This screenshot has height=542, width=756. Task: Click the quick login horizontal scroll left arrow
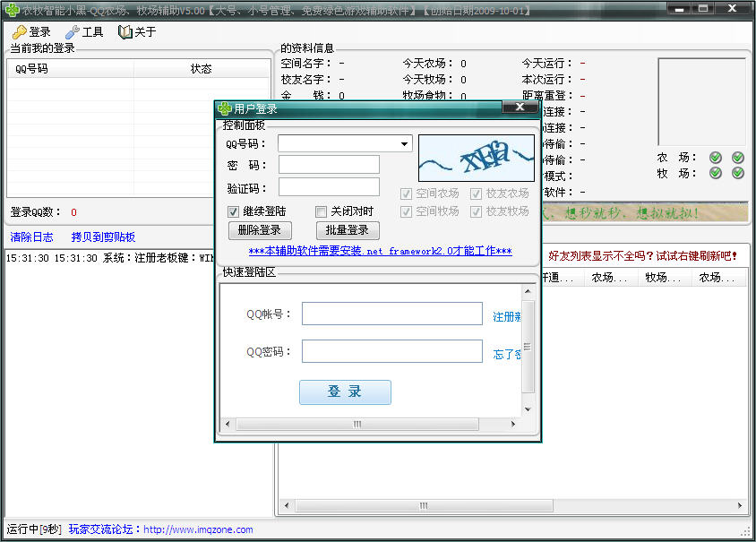228,424
